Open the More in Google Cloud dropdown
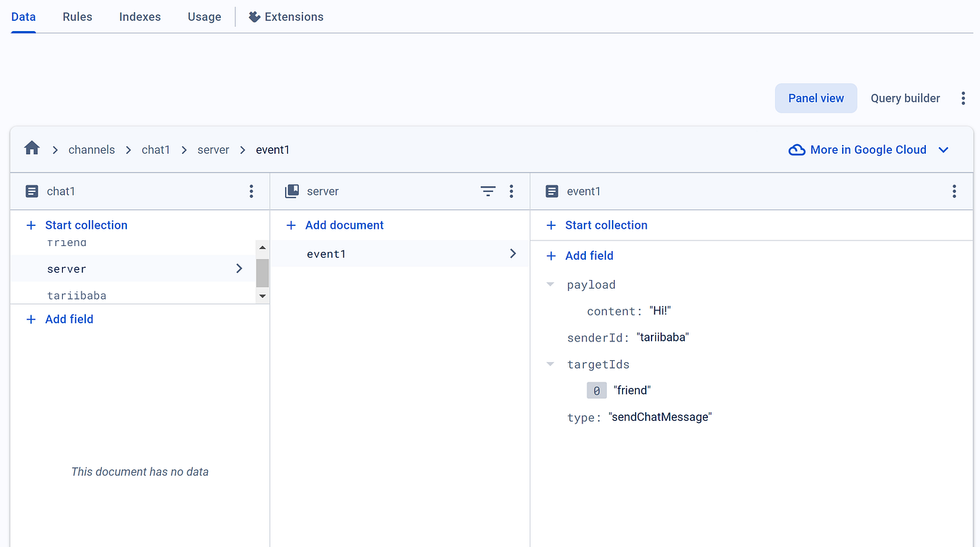980x547 pixels. 943,150
